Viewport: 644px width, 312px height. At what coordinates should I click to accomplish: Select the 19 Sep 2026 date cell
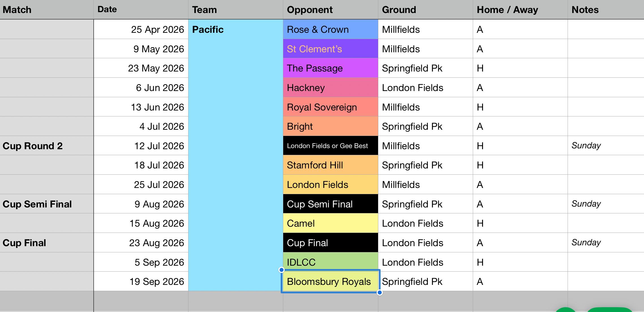click(141, 281)
